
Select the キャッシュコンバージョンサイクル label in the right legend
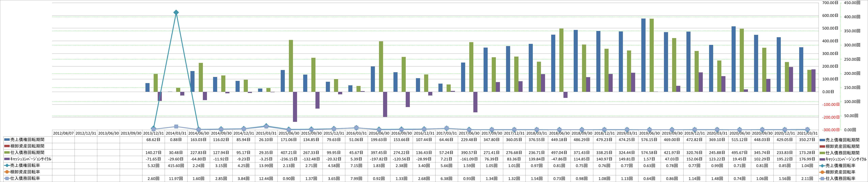(x=846, y=159)
